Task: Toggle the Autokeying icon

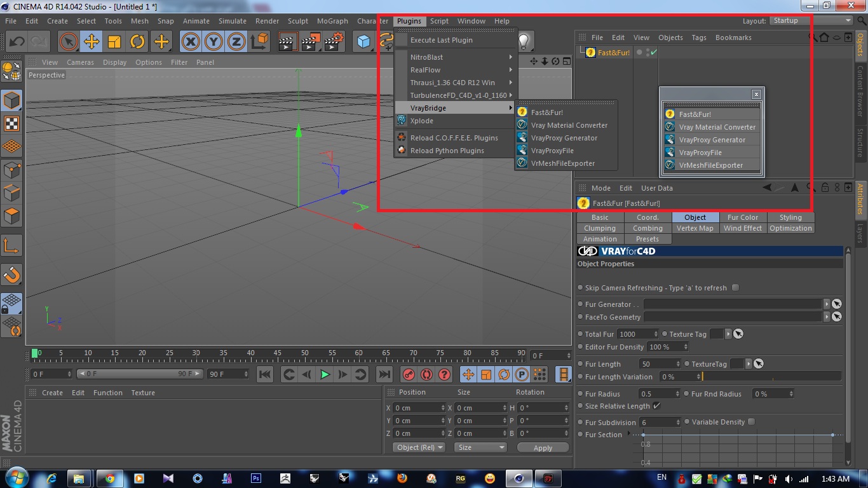Action: click(x=426, y=374)
